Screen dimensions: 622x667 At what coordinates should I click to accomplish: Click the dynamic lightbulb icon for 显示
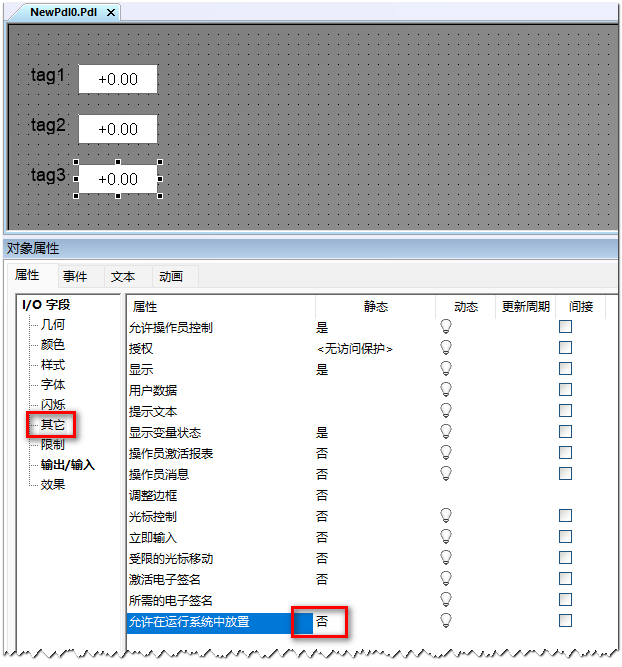[446, 369]
